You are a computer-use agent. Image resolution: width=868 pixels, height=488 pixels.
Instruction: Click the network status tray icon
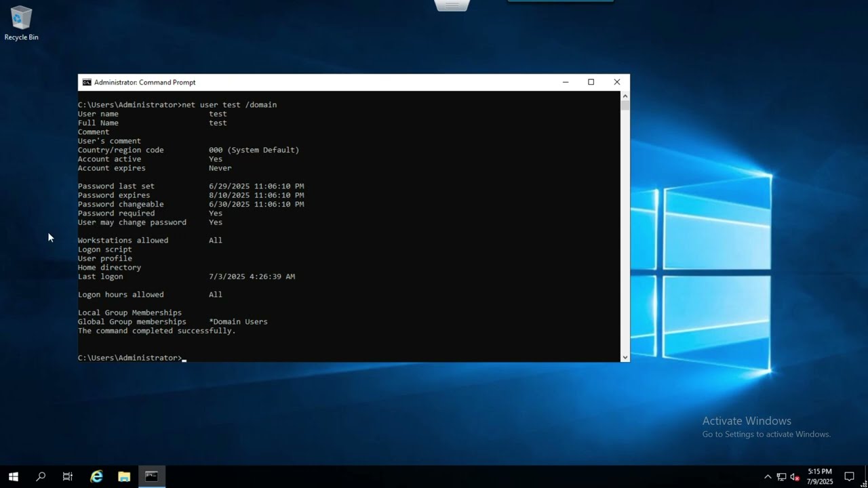point(781,476)
